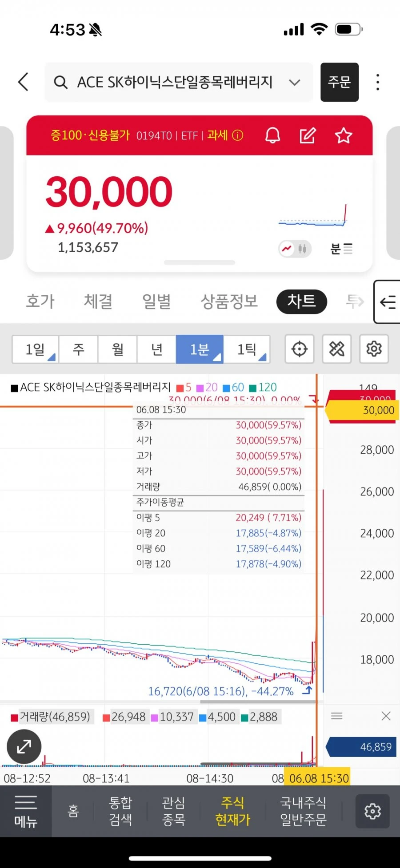Viewport: 400px width, 868px height.
Task: Tap the blue 46,859 volume label
Action: pos(361,747)
